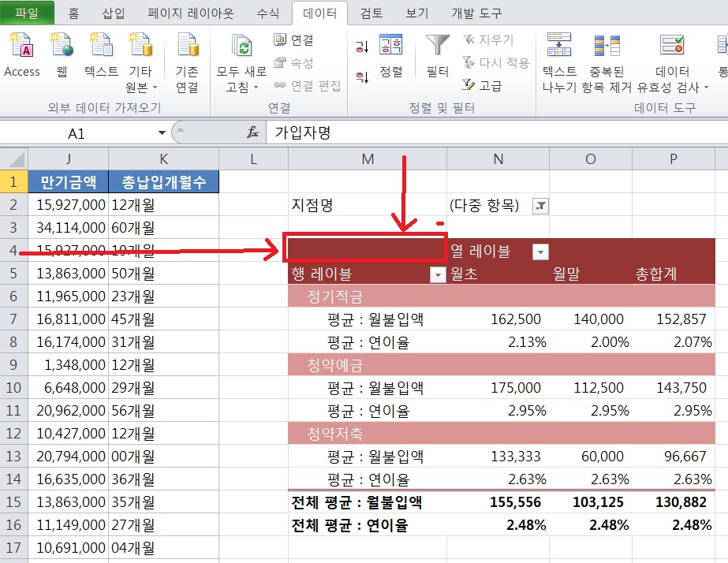728x563 pixels.
Task: Open the 파일 tab
Action: point(27,13)
